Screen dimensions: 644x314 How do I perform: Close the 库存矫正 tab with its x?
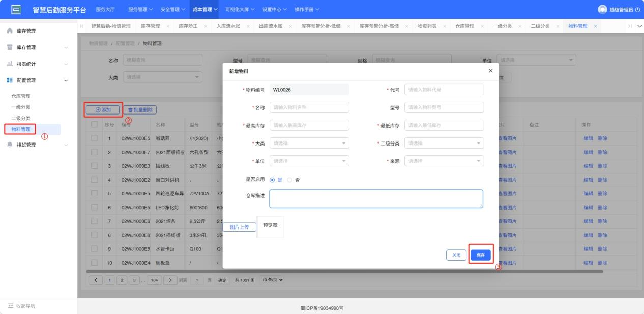tap(206, 26)
